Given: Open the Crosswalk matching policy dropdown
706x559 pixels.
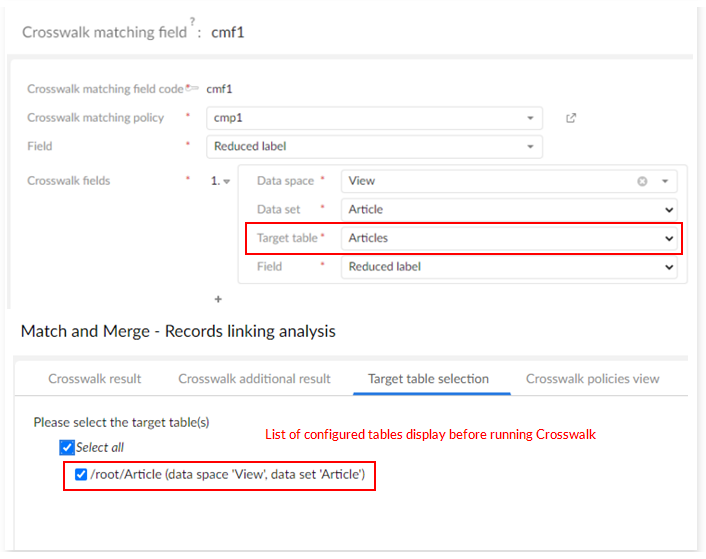Looking at the screenshot, I should (x=530, y=118).
